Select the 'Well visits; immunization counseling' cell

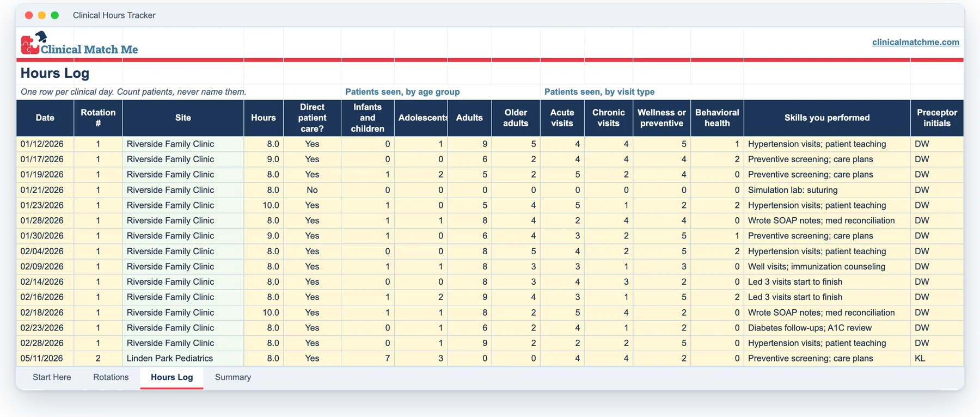(827, 267)
